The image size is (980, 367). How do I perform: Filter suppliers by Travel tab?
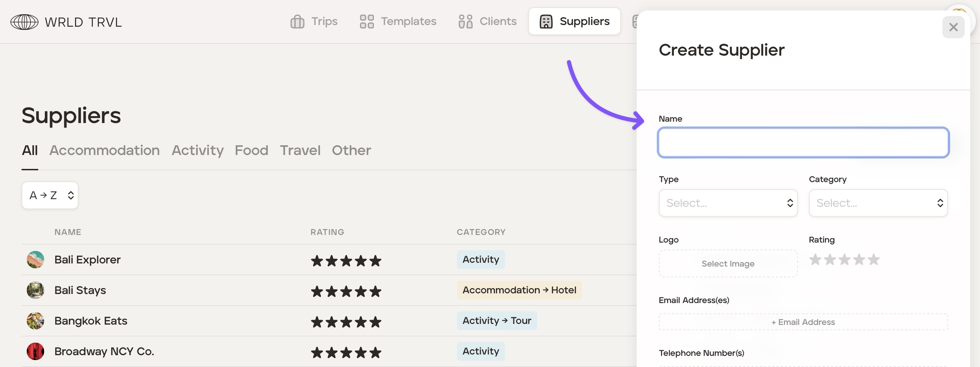click(x=300, y=150)
